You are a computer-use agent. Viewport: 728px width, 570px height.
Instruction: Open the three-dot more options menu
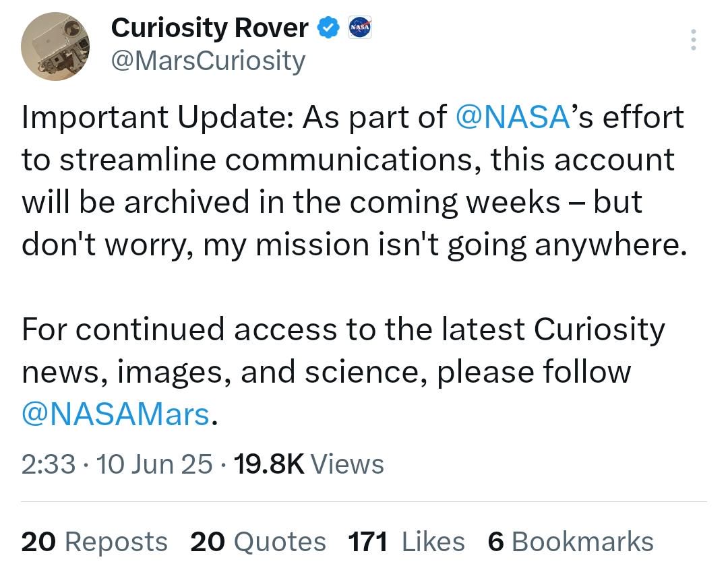click(693, 40)
